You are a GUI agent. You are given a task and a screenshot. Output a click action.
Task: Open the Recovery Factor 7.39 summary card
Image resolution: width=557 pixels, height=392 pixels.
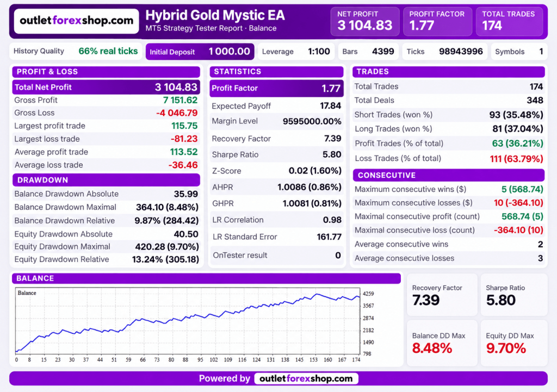442,295
